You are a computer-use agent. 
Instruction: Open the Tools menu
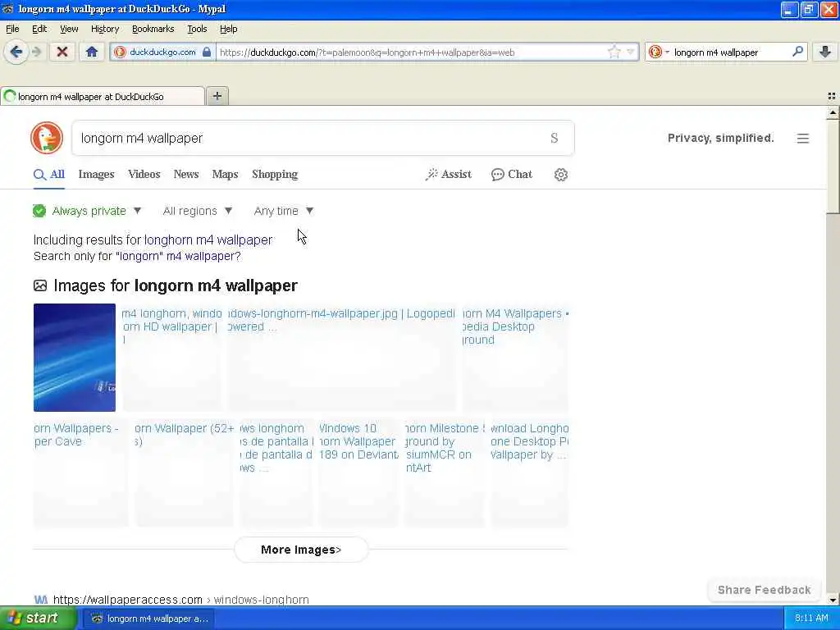coord(197,29)
